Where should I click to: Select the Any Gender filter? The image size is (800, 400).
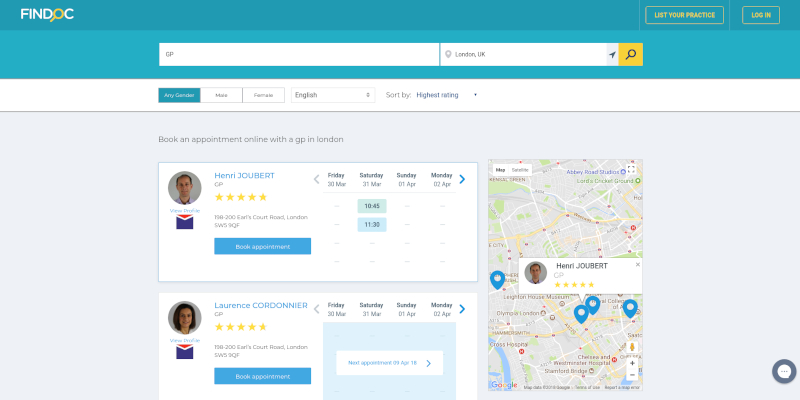[179, 95]
